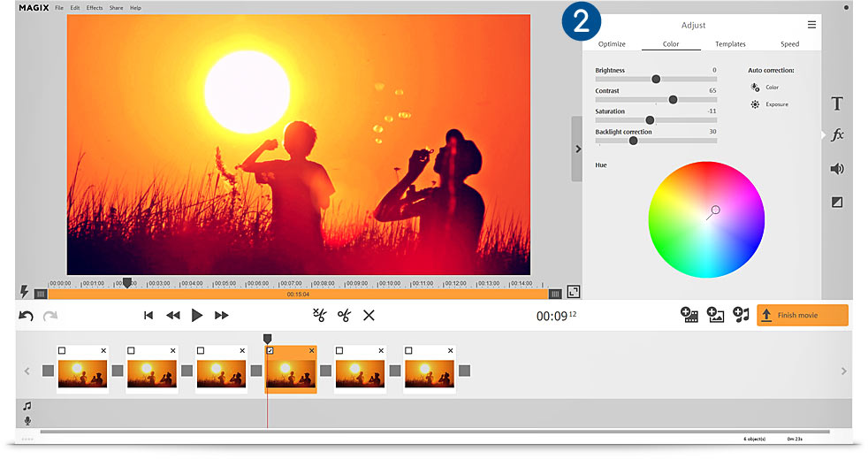Toggle fullscreen preview mode

pos(574,292)
